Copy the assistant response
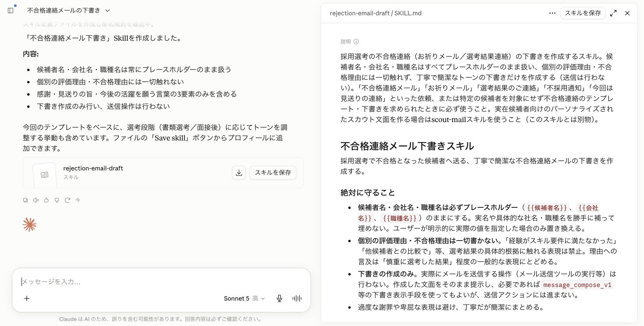 pos(25,200)
